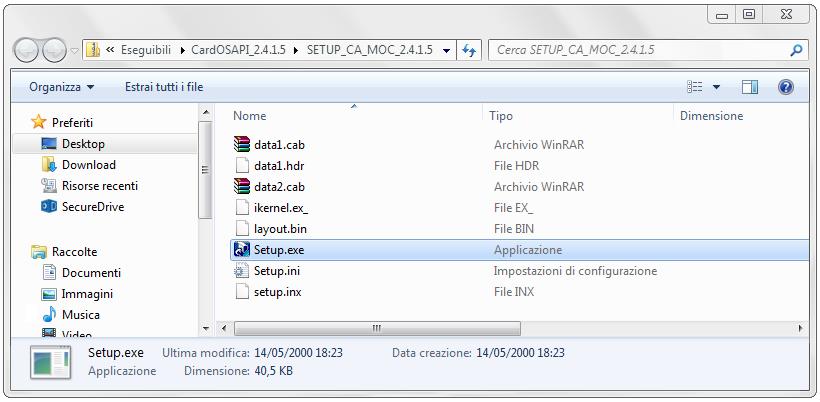Select the Setup.exe application icon
Viewport: 820px width, 402px height.
click(241, 250)
